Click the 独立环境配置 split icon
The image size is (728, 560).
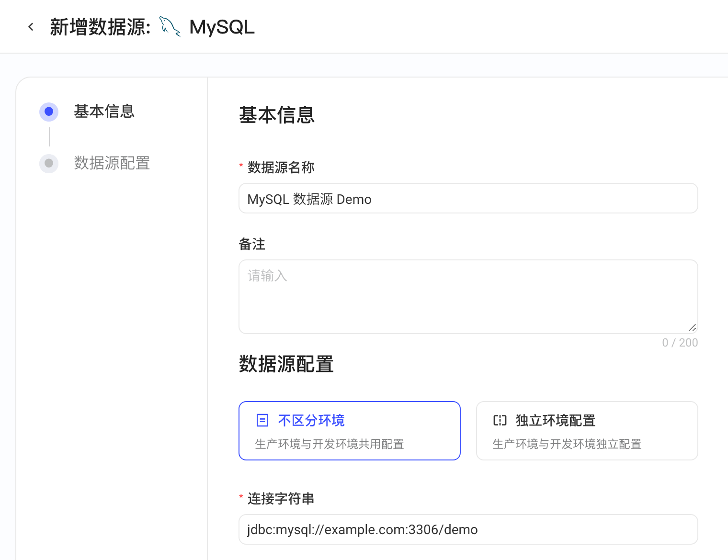500,420
